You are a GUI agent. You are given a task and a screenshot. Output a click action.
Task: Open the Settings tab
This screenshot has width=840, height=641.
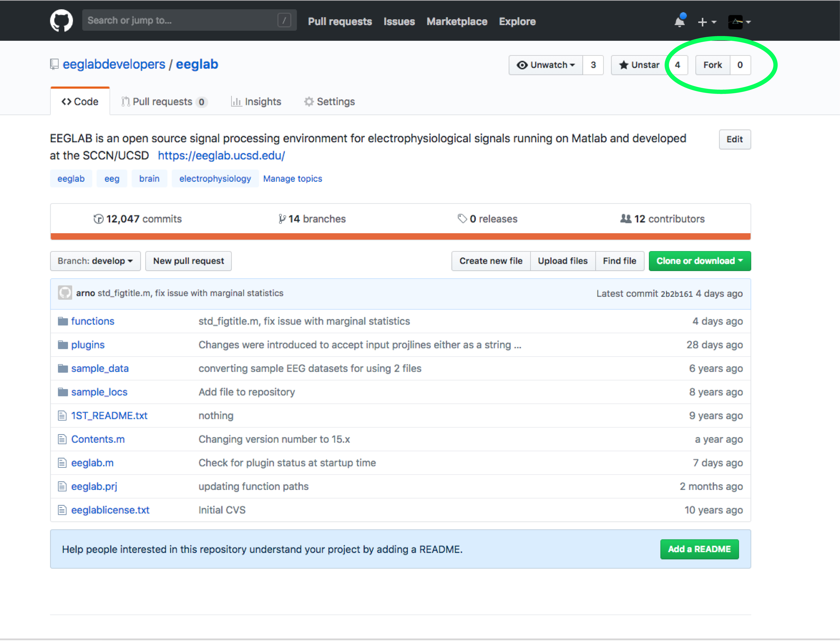329,101
